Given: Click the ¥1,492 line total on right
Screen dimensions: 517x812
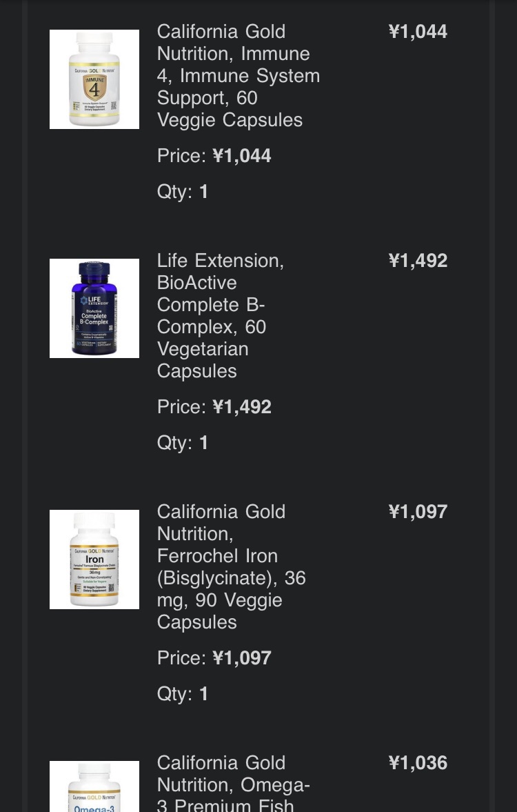Looking at the screenshot, I should [x=418, y=261].
